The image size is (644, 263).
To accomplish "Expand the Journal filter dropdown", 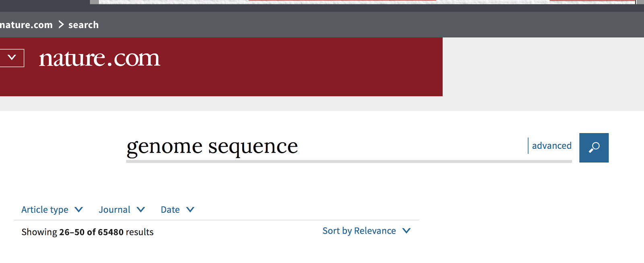I will (x=122, y=210).
